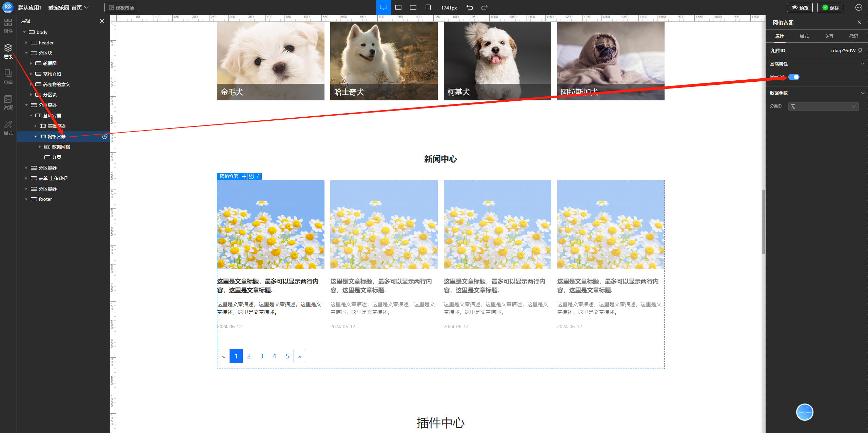Screen dimensions: 868x433
Task: Click the copy icon on the 网格容器 canvas toolbar
Action: 251,176
